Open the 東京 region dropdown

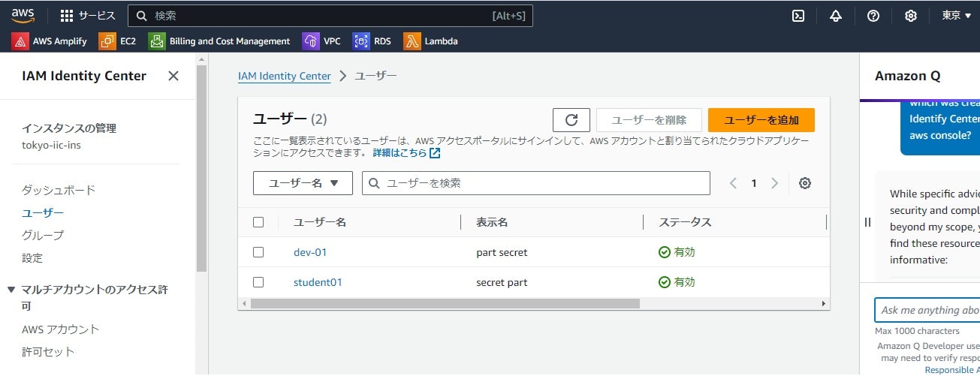pos(956,16)
